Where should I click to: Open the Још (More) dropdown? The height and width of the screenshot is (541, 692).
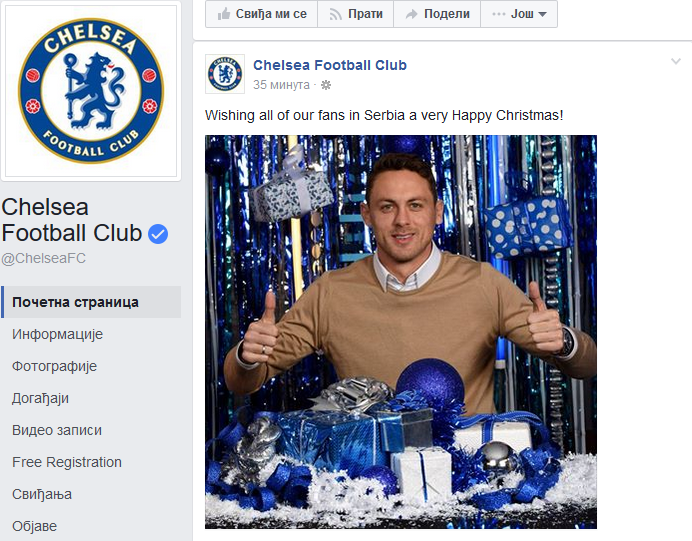coord(519,14)
